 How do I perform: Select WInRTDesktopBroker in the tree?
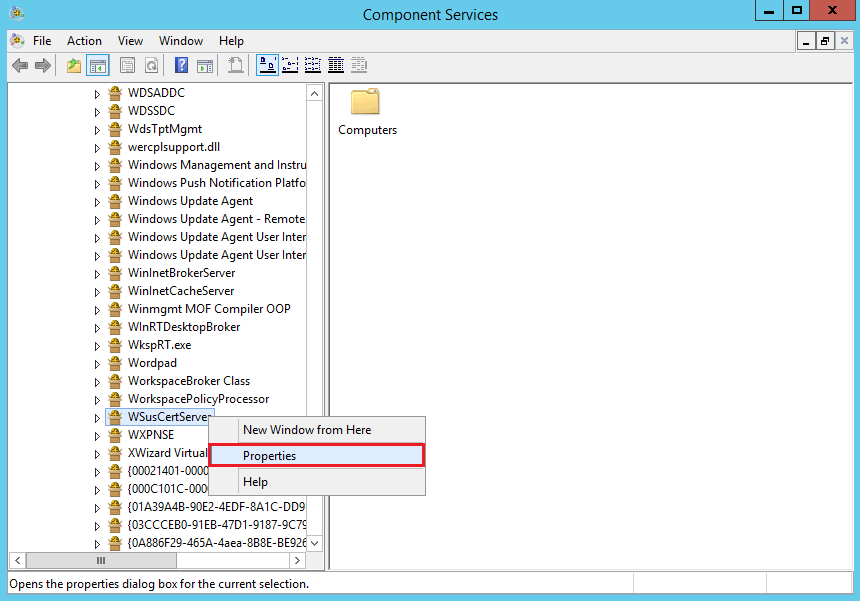pyautogui.click(x=184, y=327)
